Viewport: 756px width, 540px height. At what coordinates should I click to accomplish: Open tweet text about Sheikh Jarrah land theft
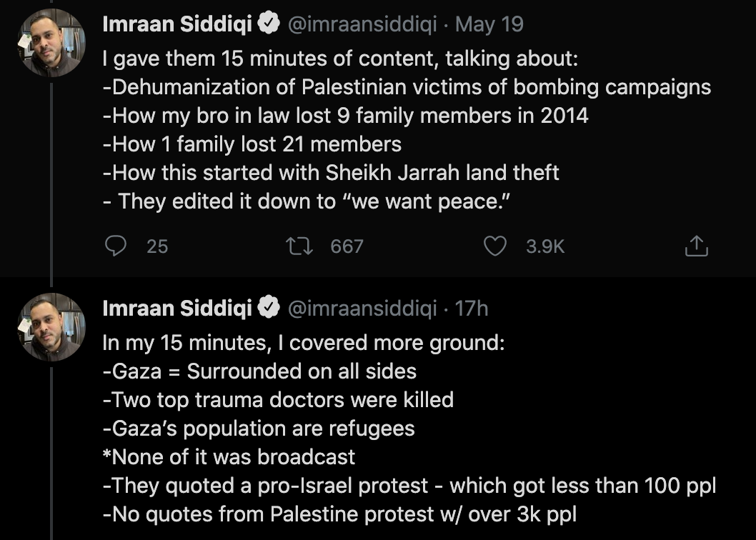click(331, 173)
